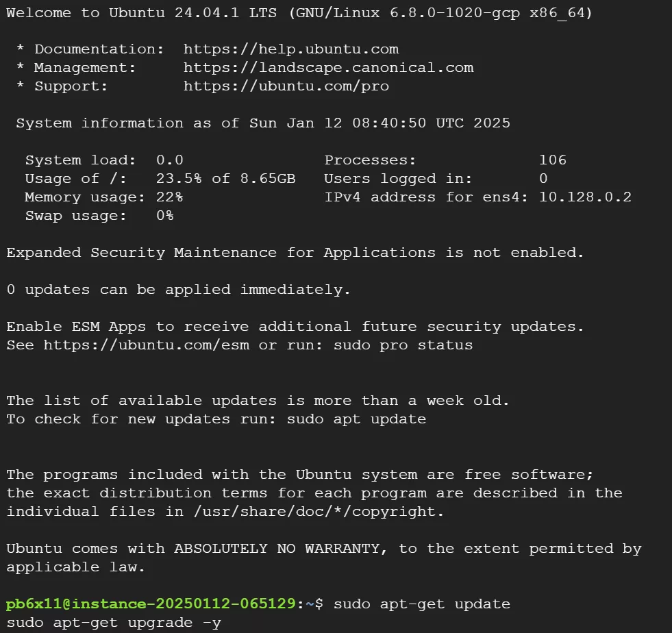Click the 'sudo apt-get update' typed command

pyautogui.click(x=422, y=604)
